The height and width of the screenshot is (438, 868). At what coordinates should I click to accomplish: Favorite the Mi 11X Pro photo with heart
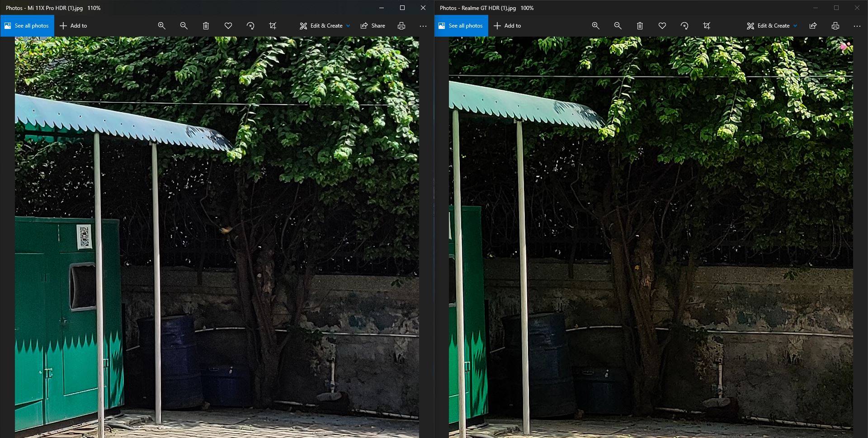(228, 26)
